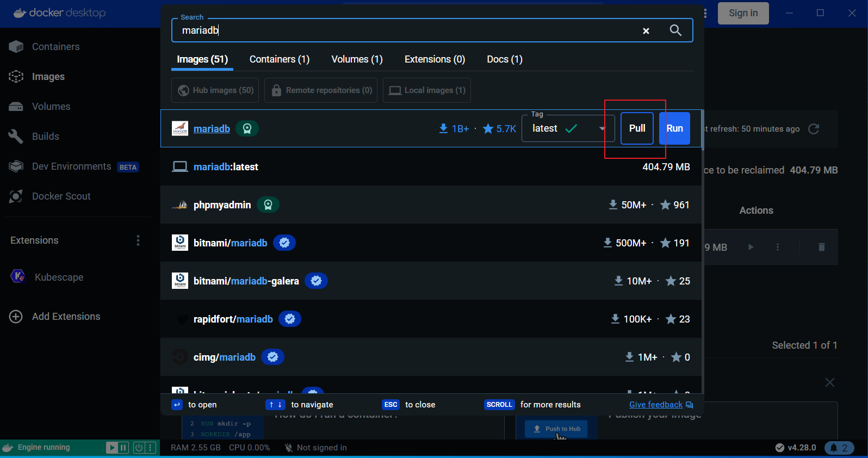
Task: Toggle the Remote repositories (0) filter
Action: pyautogui.click(x=321, y=90)
